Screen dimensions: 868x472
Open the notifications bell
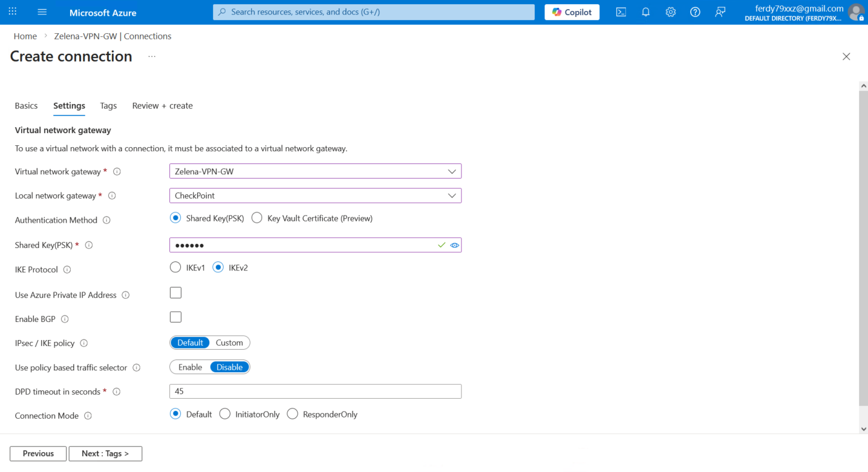(x=645, y=12)
